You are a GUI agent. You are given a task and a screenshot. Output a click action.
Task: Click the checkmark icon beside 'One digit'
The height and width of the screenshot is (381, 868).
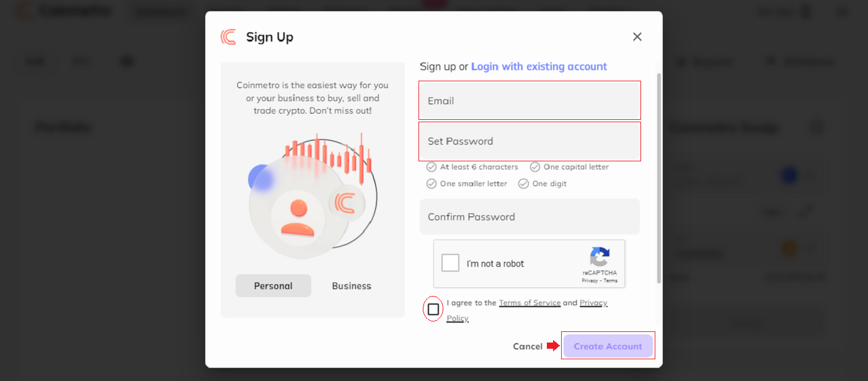pos(523,183)
